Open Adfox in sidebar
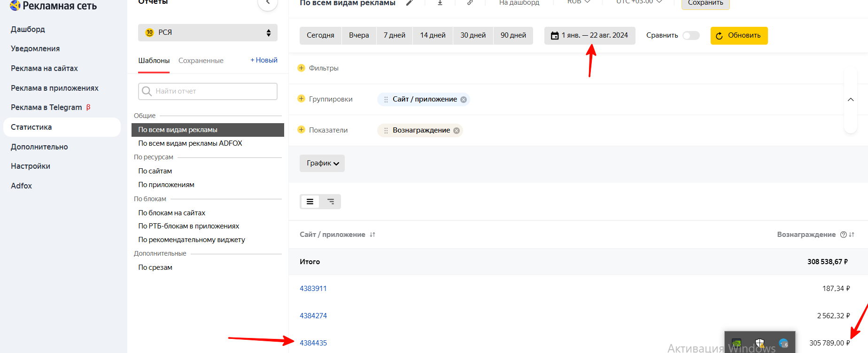 click(22, 186)
